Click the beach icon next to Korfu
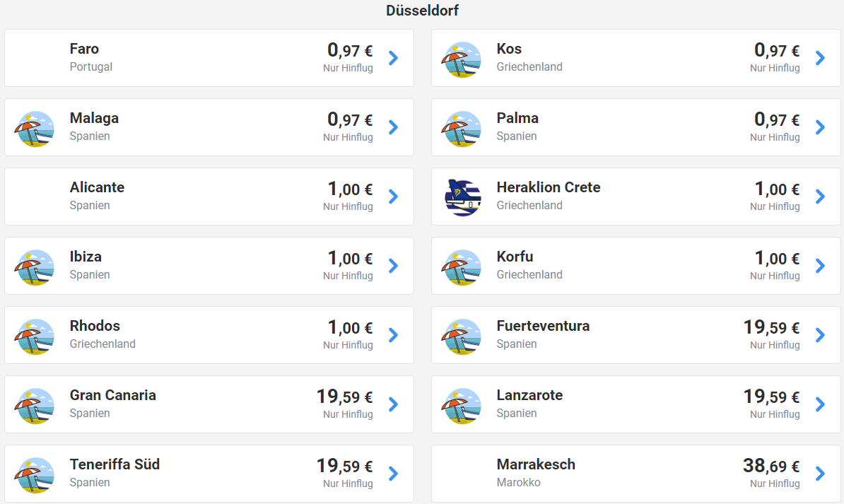 click(461, 266)
